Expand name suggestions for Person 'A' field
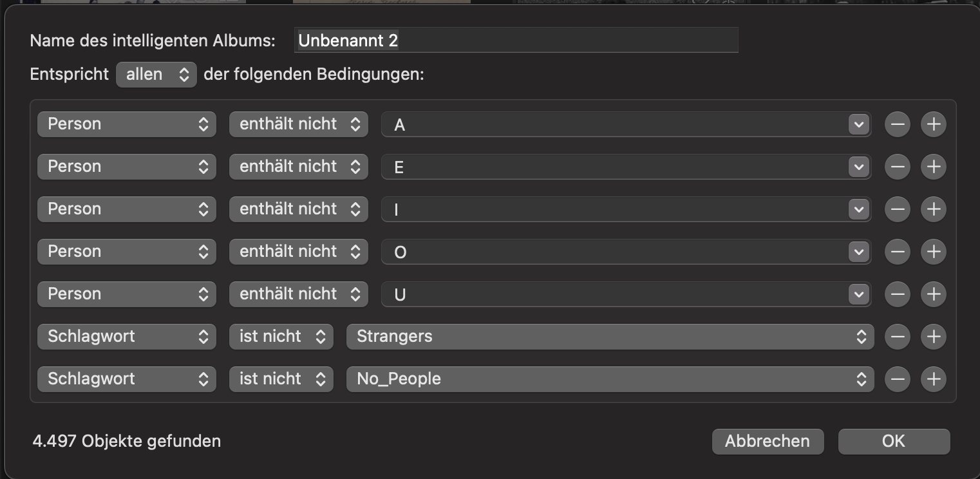 (x=858, y=124)
